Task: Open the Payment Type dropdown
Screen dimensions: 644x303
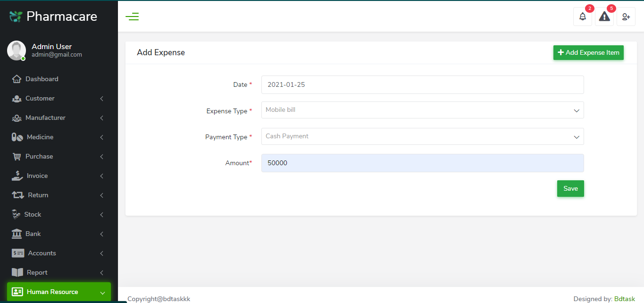Action: 422,136
